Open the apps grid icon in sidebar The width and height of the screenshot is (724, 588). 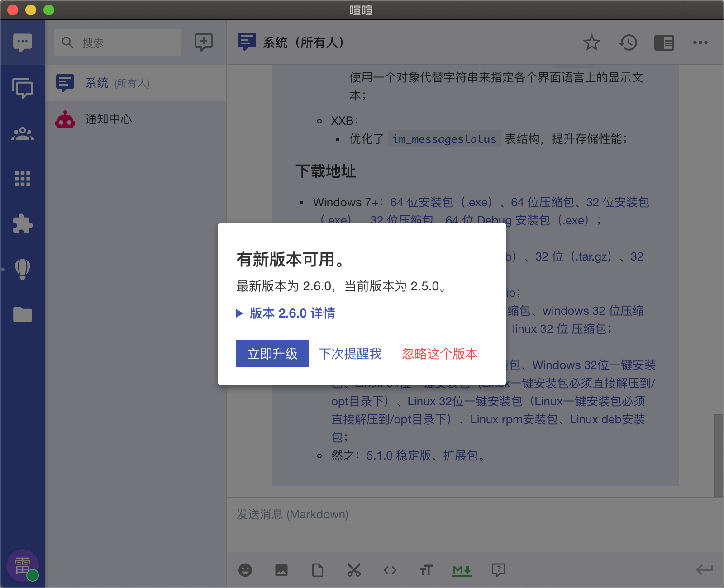(23, 179)
